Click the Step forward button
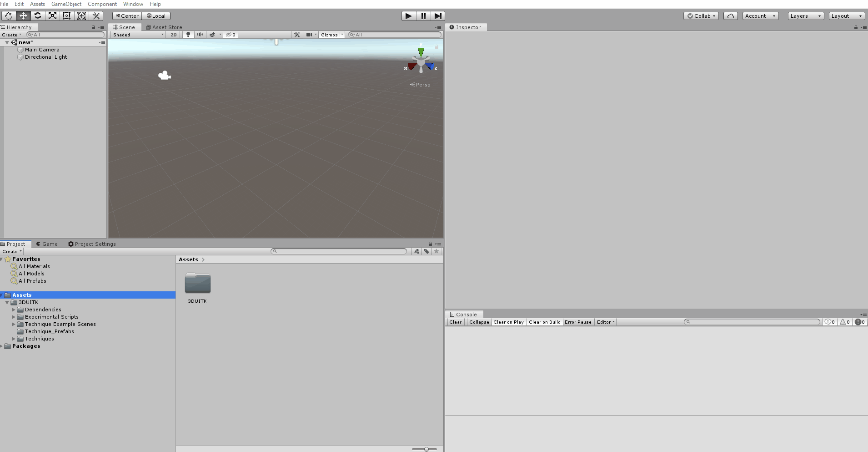Viewport: 868px width, 452px height. (438, 16)
